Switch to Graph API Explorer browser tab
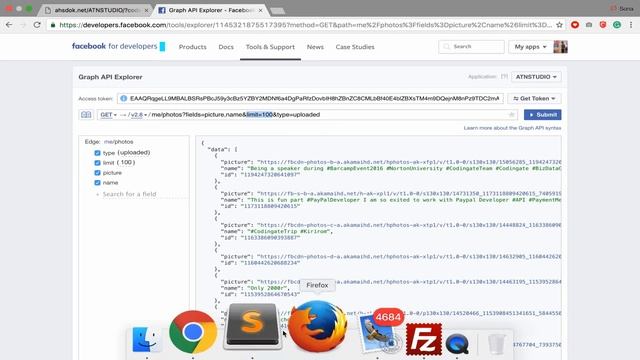 point(211,10)
